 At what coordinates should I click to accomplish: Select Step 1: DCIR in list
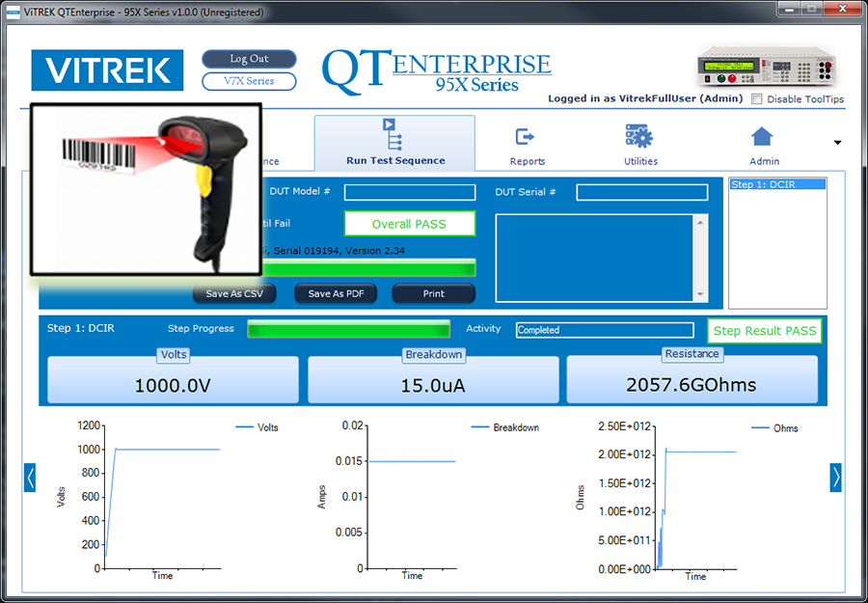(777, 184)
